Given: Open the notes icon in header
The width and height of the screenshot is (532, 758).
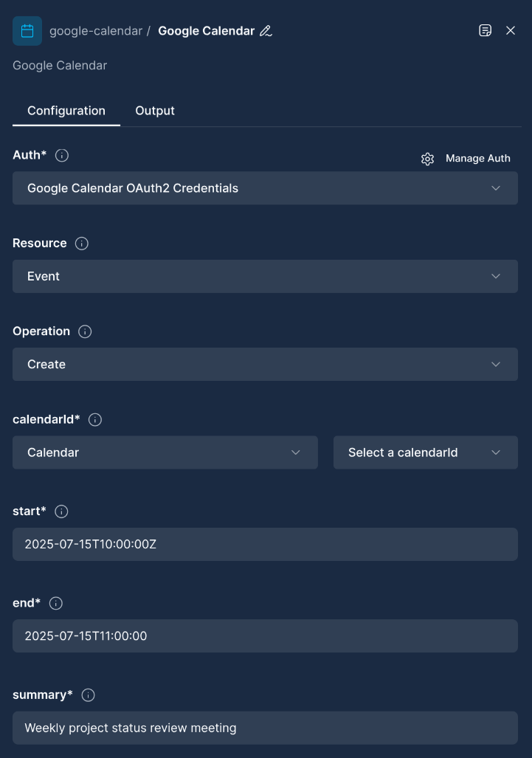Looking at the screenshot, I should click(x=485, y=30).
